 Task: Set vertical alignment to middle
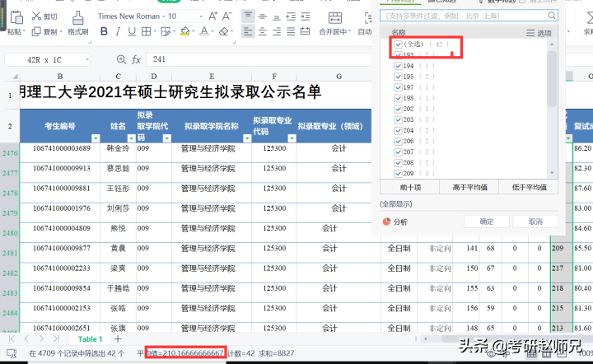[x=263, y=16]
